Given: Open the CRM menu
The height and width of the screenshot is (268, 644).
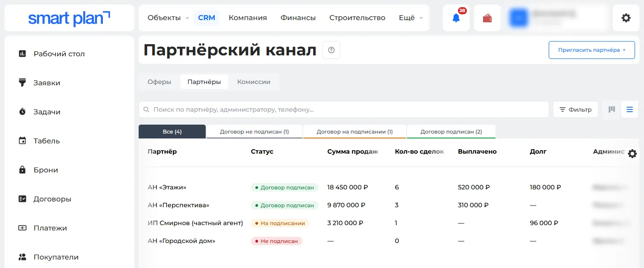Looking at the screenshot, I should click(x=207, y=18).
